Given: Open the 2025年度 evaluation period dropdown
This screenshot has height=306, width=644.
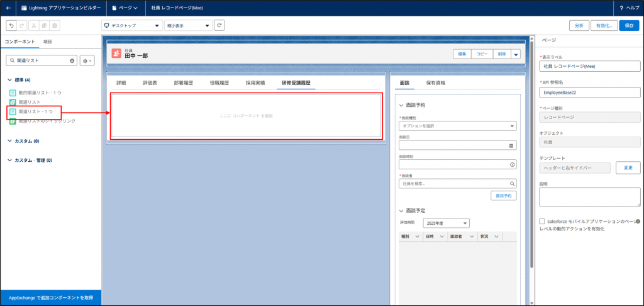Looking at the screenshot, I should pos(446,223).
